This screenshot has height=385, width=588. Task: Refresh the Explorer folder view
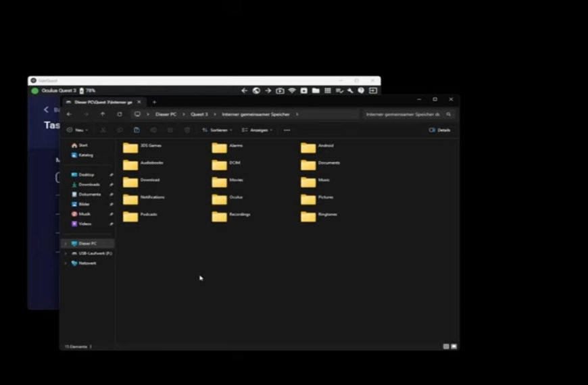click(x=120, y=114)
